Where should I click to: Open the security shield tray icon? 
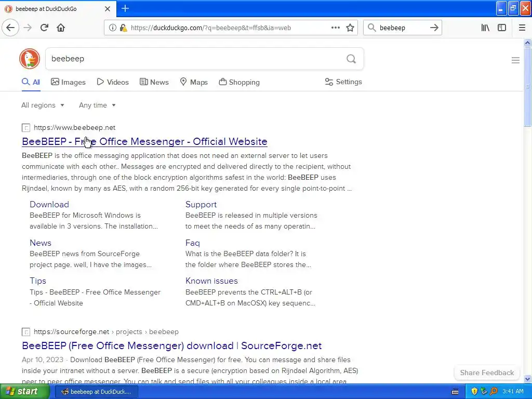pos(474,391)
